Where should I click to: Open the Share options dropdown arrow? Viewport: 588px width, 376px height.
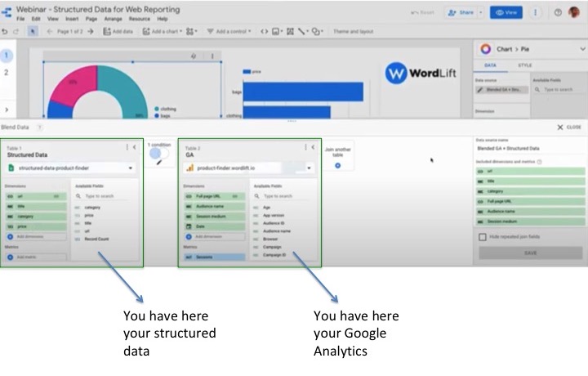click(480, 12)
